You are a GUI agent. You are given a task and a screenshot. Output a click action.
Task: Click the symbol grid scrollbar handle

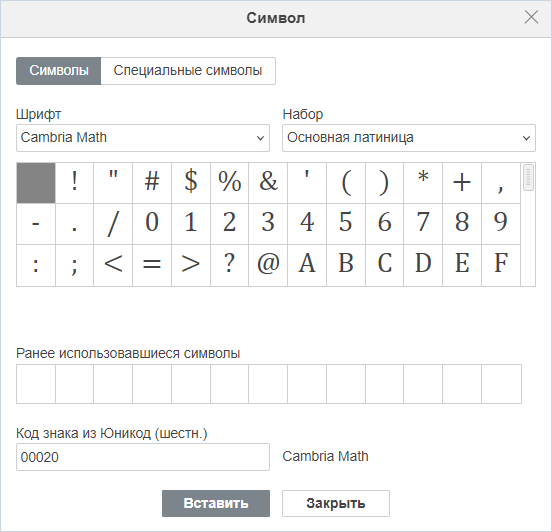[x=528, y=177]
